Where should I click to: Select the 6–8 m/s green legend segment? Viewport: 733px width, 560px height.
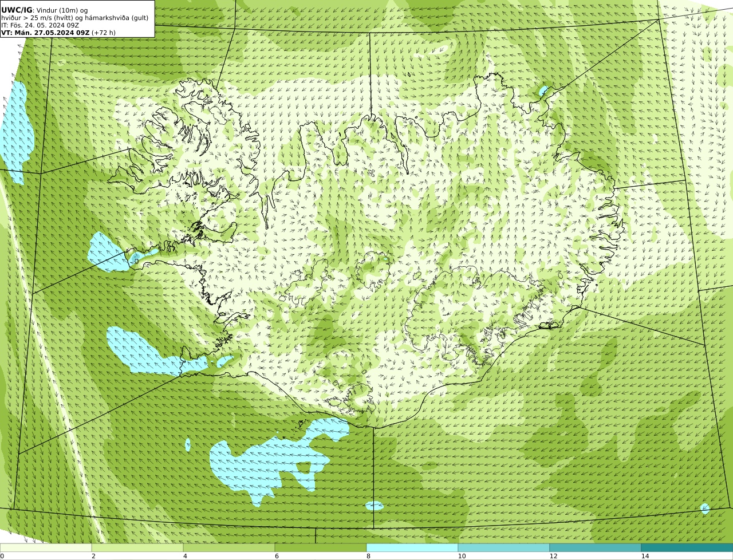321,547
